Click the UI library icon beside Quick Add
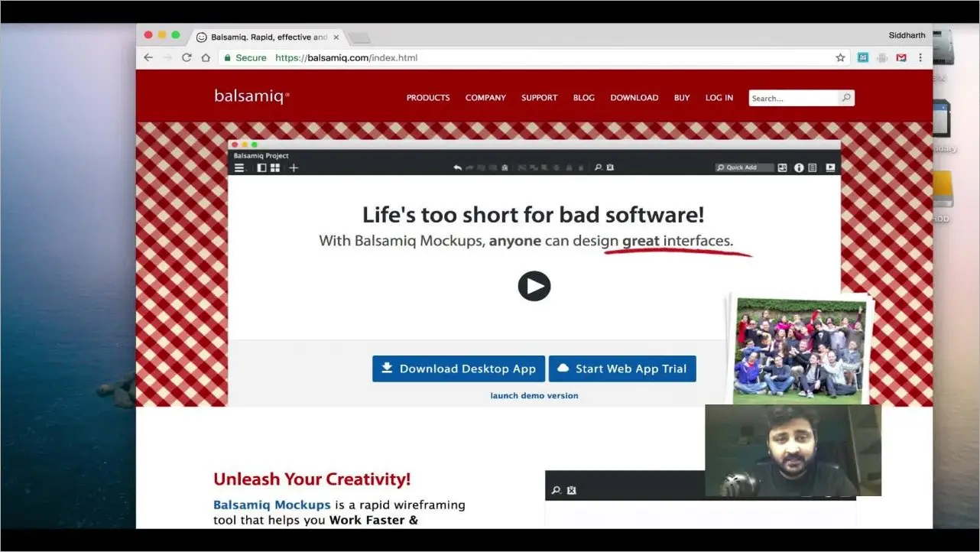 782,167
